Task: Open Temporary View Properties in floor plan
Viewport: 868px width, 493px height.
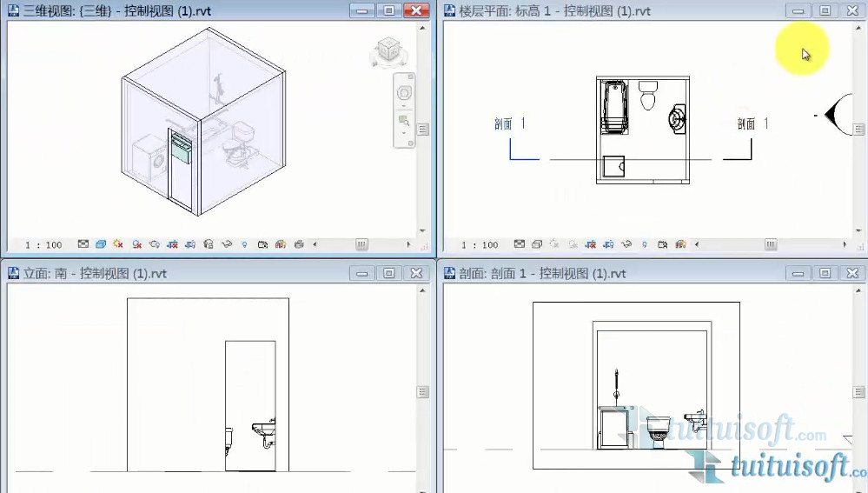Action: click(663, 243)
